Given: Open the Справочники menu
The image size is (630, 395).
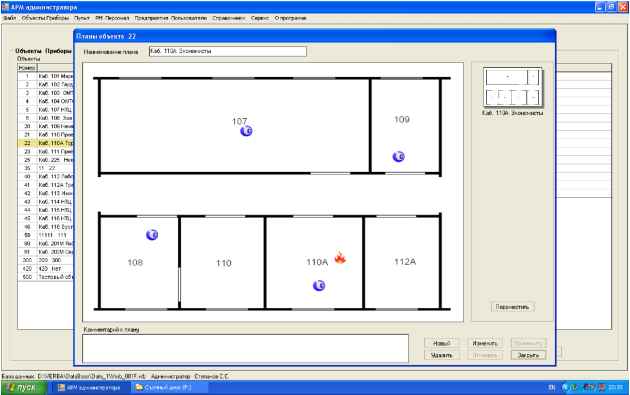Looking at the screenshot, I should click(229, 18).
